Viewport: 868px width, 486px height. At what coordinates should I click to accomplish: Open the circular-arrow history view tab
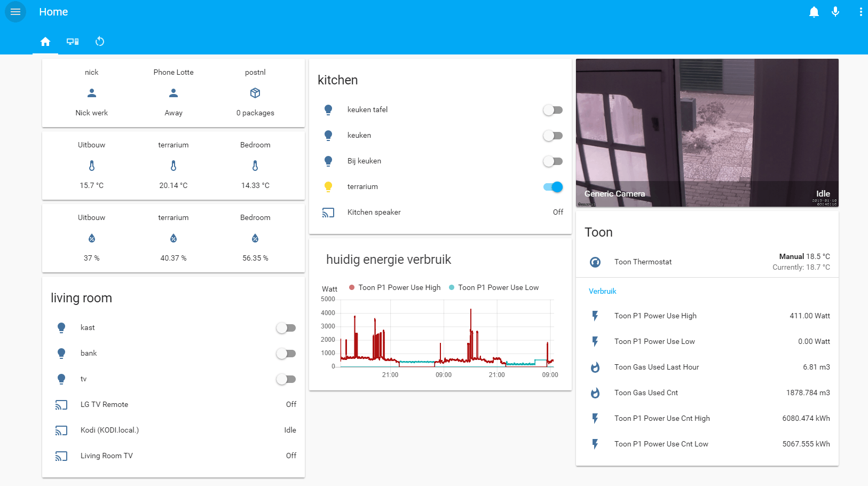coord(100,42)
